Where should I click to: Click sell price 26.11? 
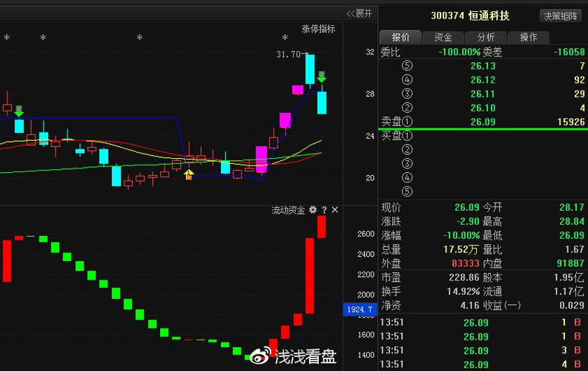point(483,93)
